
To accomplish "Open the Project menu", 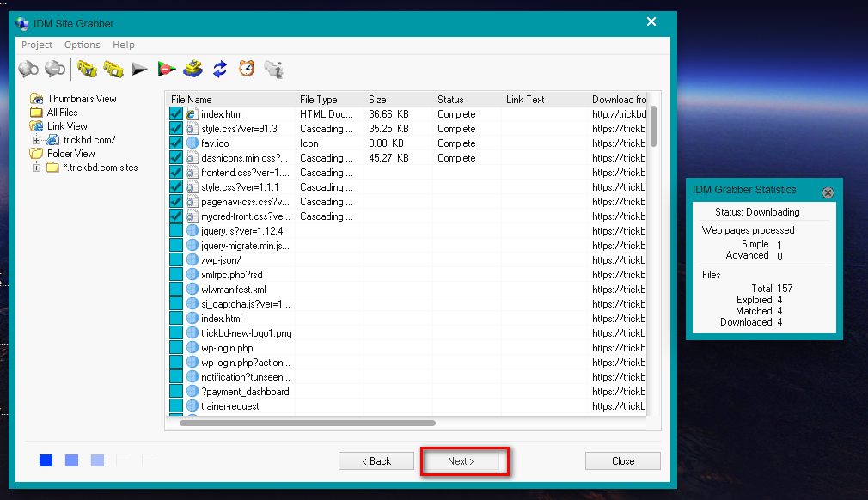I will pyautogui.click(x=37, y=45).
